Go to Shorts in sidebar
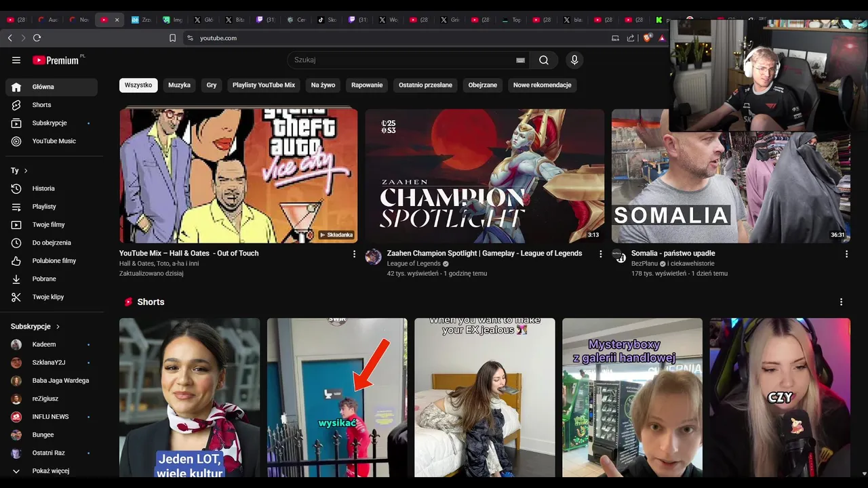The image size is (868, 488). (52, 105)
